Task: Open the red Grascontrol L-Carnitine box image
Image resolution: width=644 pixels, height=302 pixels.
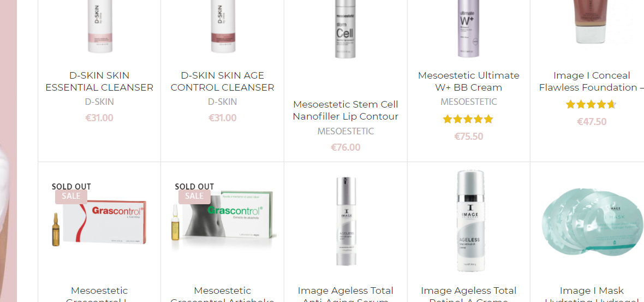Action: pos(99,221)
